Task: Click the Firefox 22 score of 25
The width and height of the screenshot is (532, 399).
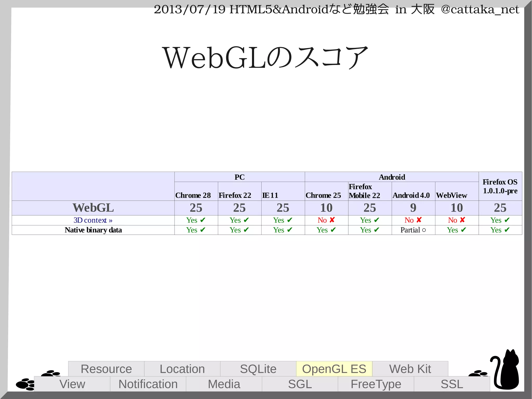Action: [239, 208]
